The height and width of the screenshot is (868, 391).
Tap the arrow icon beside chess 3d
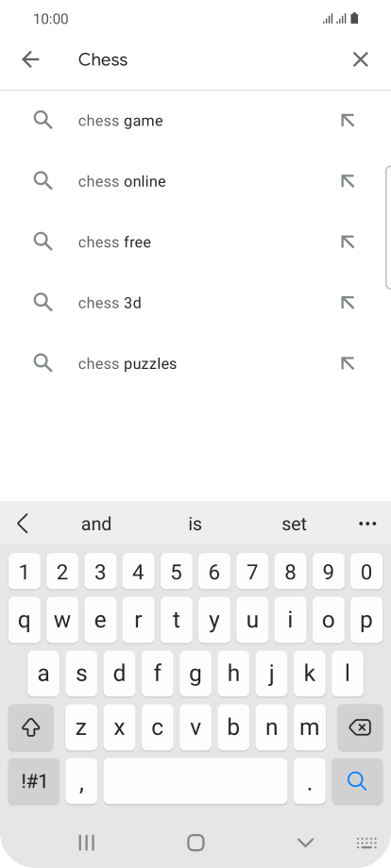tap(348, 303)
